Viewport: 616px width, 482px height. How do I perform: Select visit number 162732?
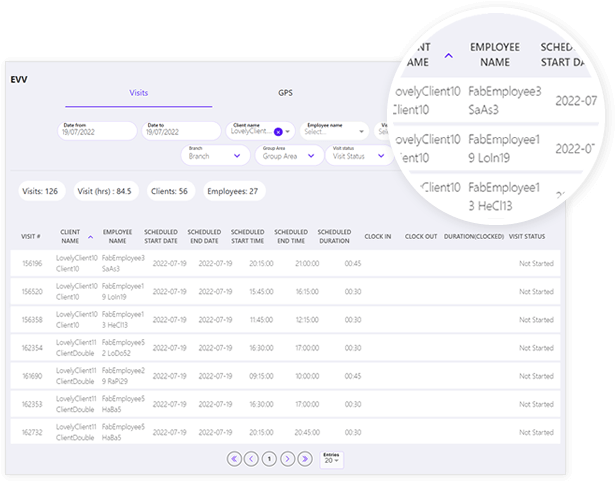tap(32, 433)
